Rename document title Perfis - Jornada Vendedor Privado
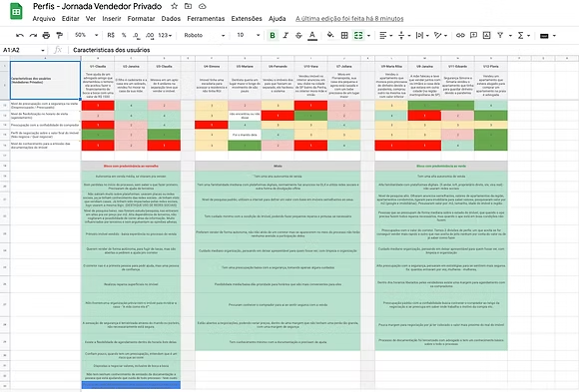 (x=97, y=6)
